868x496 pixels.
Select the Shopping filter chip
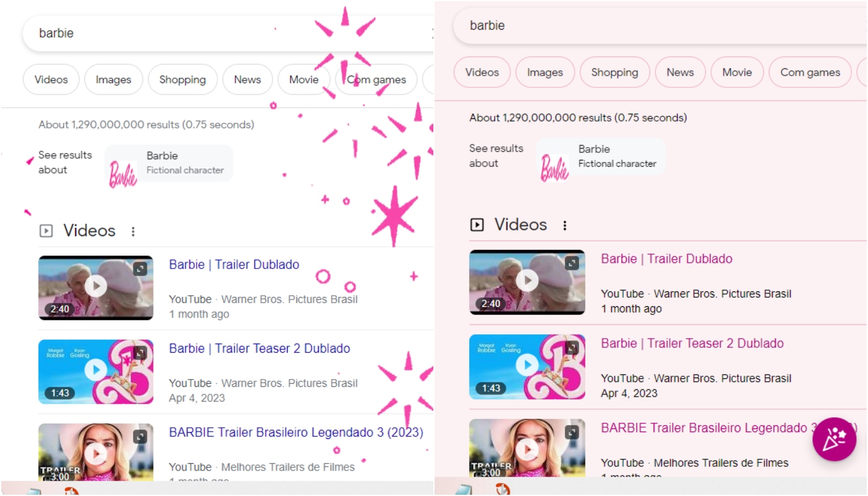click(182, 79)
